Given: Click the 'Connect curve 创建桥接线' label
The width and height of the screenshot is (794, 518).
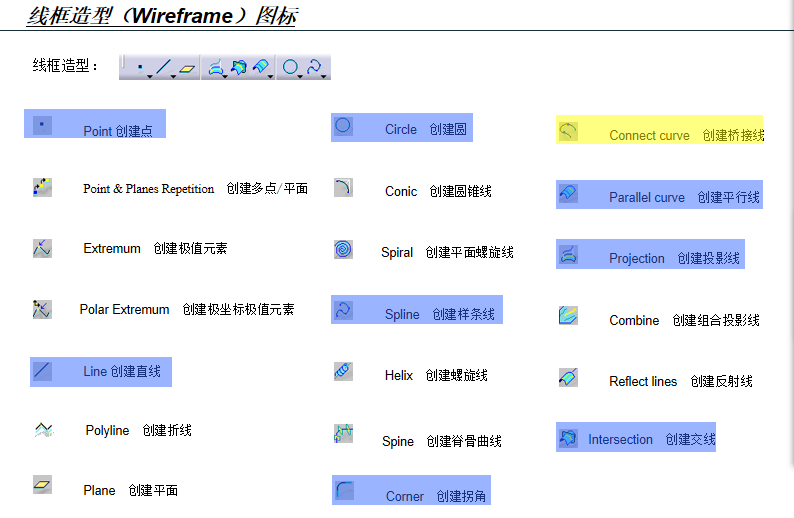Looking at the screenshot, I should 687,135.
